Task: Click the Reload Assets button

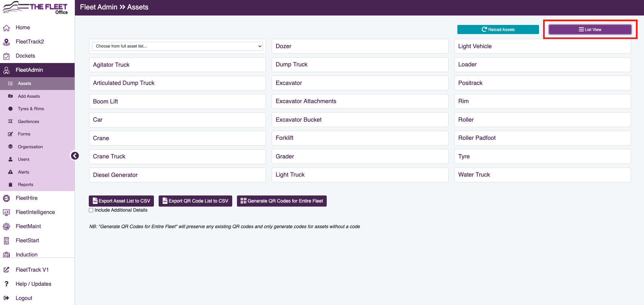Action: (498, 29)
